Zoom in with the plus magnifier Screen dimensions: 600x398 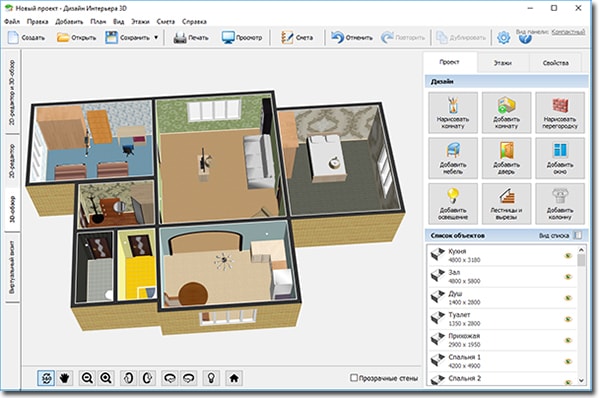pyautogui.click(x=106, y=378)
